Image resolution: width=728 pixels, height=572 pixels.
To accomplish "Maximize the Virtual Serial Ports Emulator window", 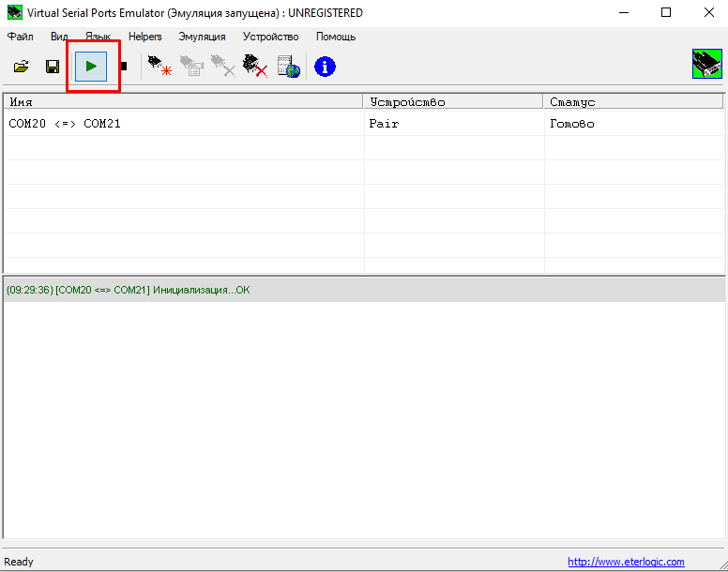I will (x=666, y=12).
